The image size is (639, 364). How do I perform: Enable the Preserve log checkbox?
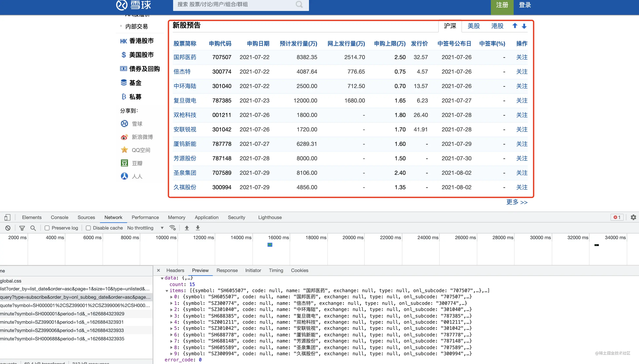click(47, 228)
